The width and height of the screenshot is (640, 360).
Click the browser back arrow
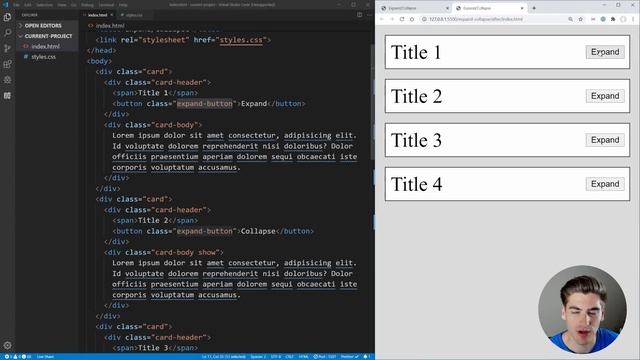382,19
